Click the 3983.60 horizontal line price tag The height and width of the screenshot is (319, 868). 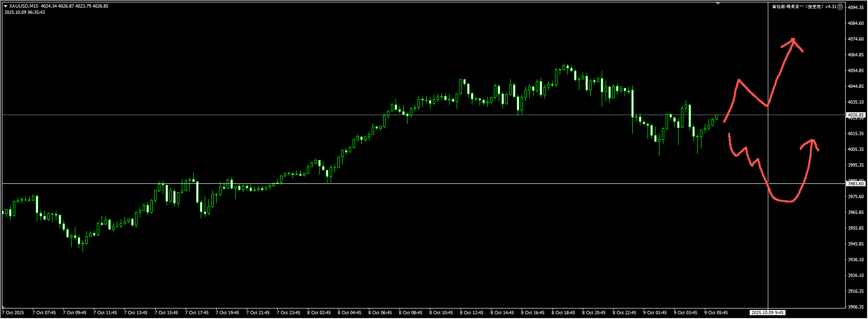point(855,183)
